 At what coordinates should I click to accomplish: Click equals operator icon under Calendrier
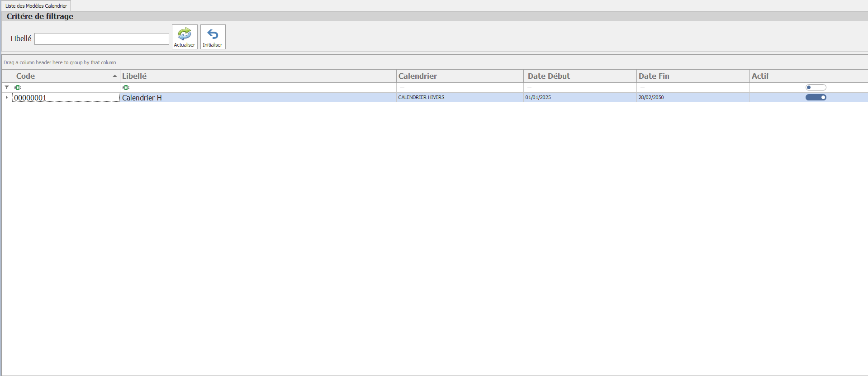point(402,87)
